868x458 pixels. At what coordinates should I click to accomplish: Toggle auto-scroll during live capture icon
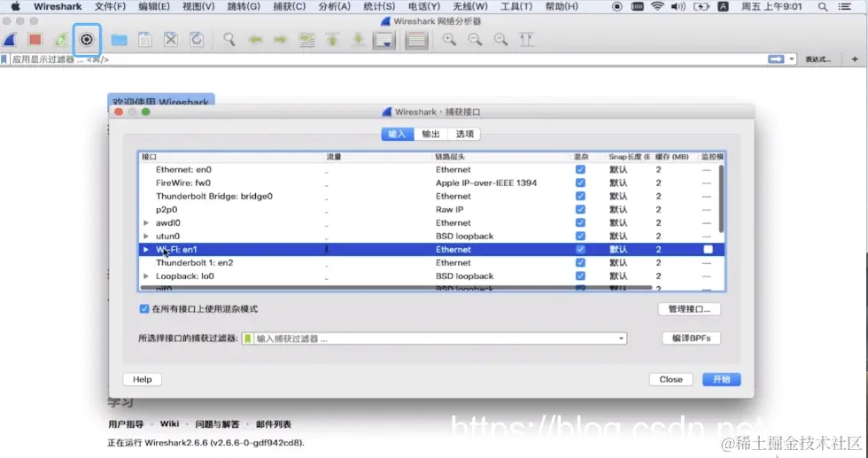[x=384, y=40]
